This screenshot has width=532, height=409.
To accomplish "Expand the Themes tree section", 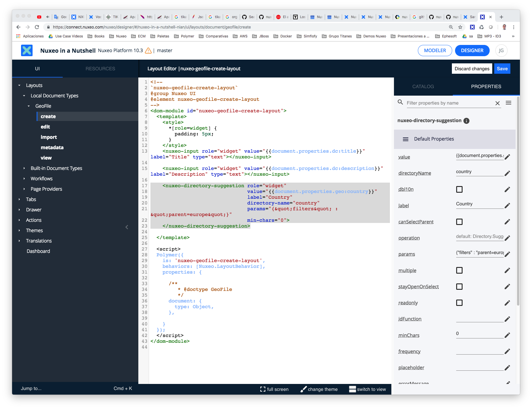I will tap(19, 230).
